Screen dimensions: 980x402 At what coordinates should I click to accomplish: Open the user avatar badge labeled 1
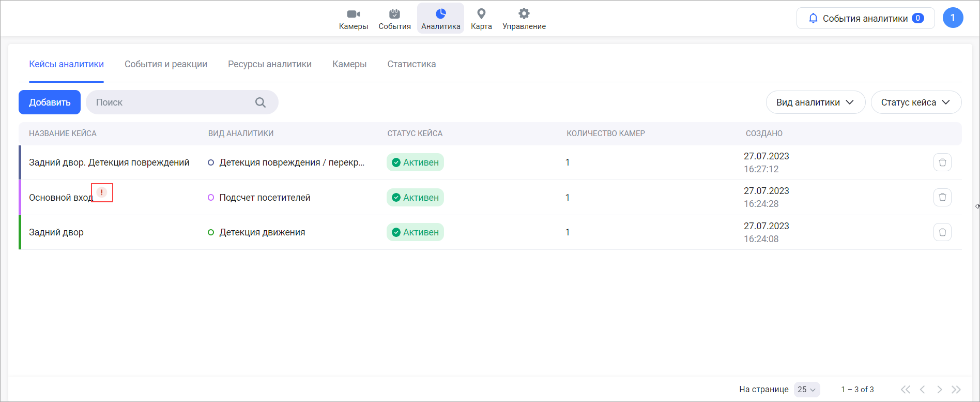coord(953,18)
